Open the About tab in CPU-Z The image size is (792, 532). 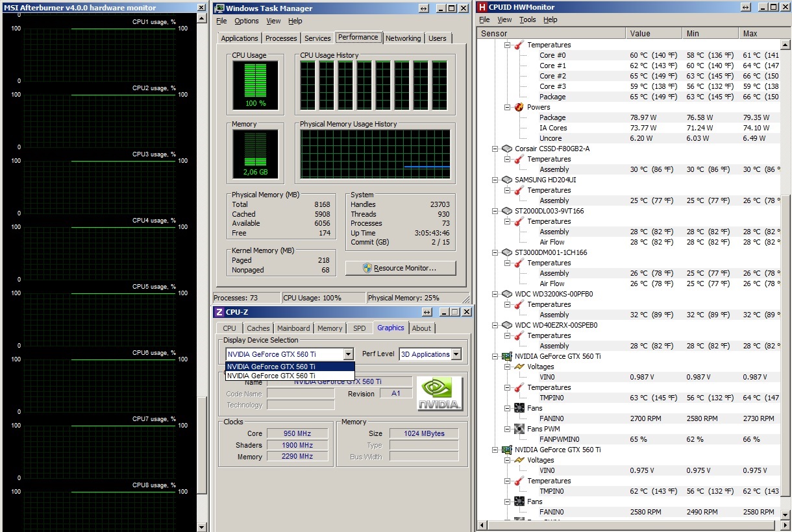421,328
